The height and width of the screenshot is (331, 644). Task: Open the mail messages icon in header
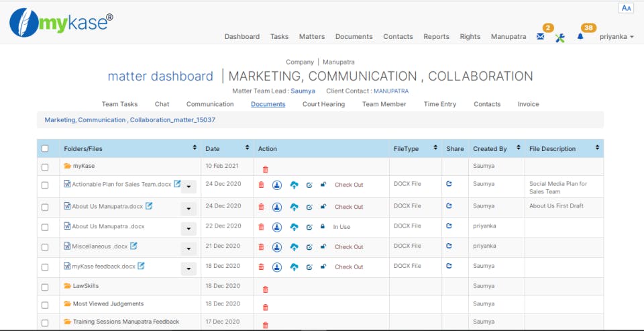(x=541, y=37)
